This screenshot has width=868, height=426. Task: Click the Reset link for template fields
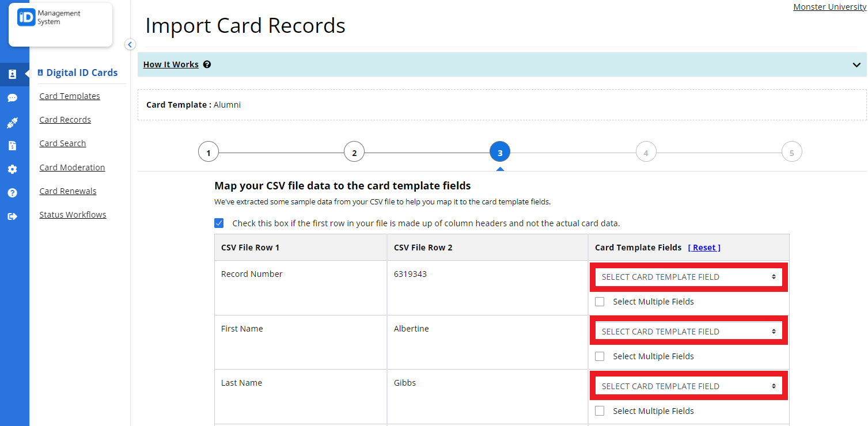tap(704, 247)
